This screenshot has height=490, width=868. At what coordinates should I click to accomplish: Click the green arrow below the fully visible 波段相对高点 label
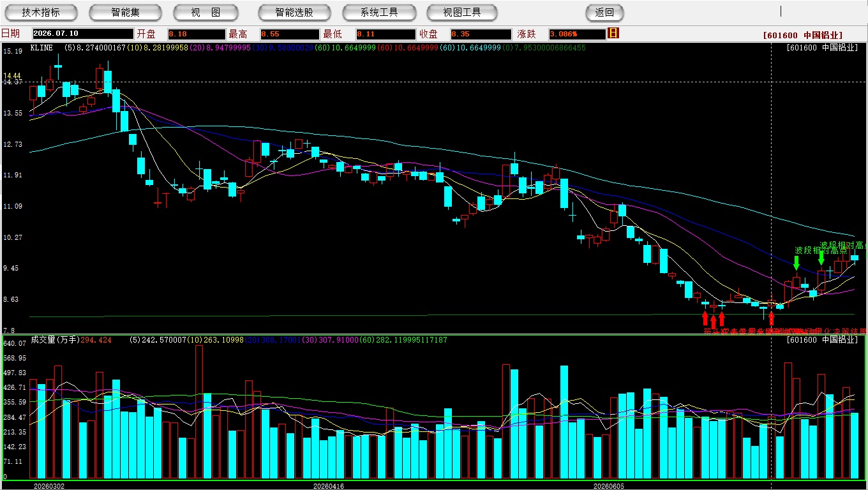797,262
